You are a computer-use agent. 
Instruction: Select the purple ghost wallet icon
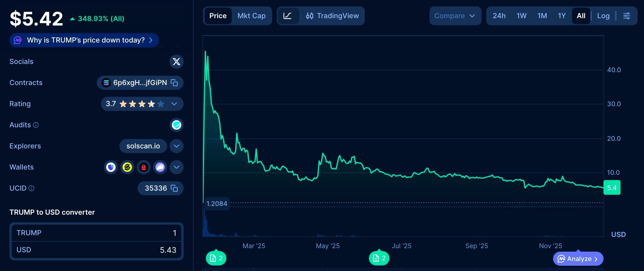click(160, 167)
